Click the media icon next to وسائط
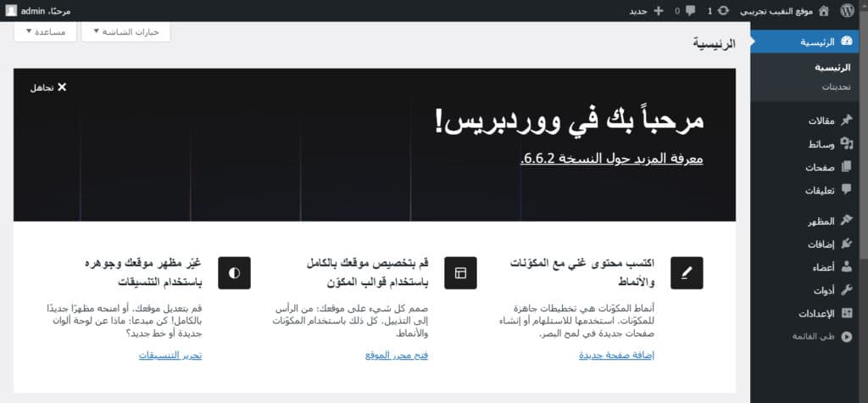The height and width of the screenshot is (403, 868). [x=846, y=143]
